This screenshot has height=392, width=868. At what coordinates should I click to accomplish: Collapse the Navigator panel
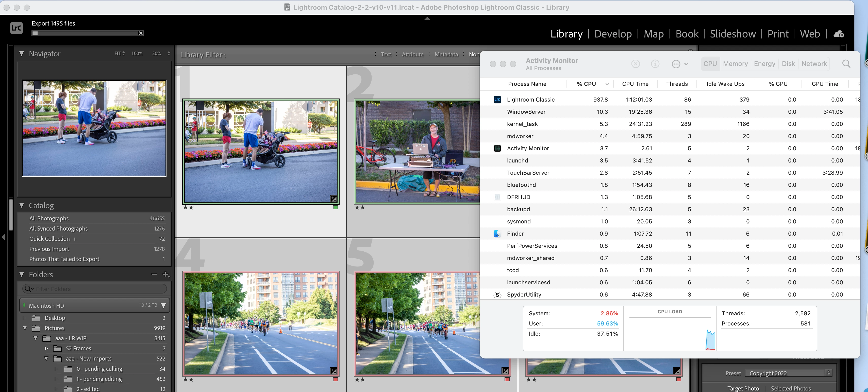[x=22, y=54]
